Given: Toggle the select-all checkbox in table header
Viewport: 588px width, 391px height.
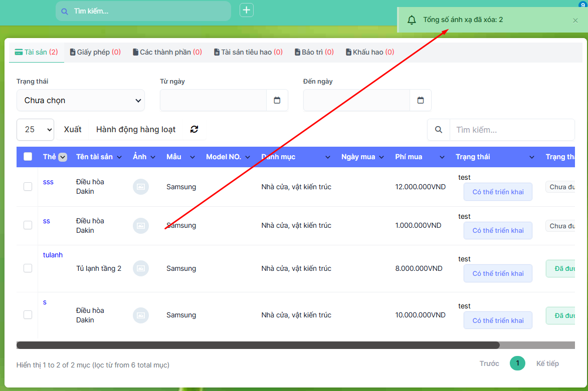Looking at the screenshot, I should point(28,157).
